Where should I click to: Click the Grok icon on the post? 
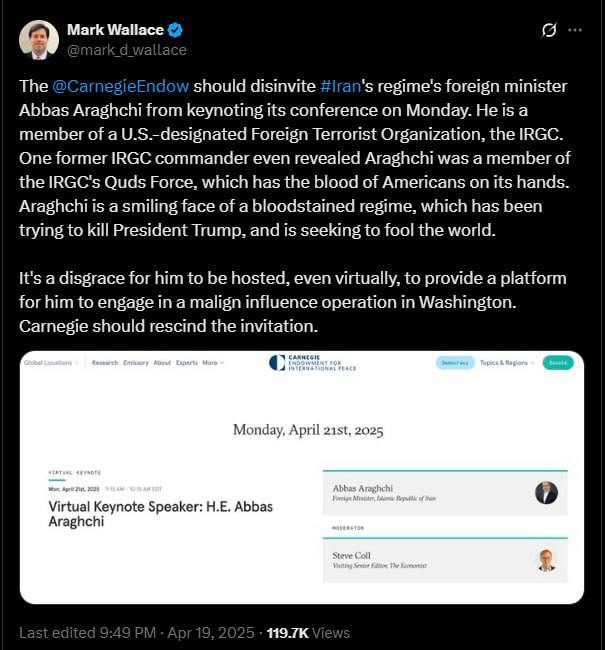pyautogui.click(x=548, y=30)
